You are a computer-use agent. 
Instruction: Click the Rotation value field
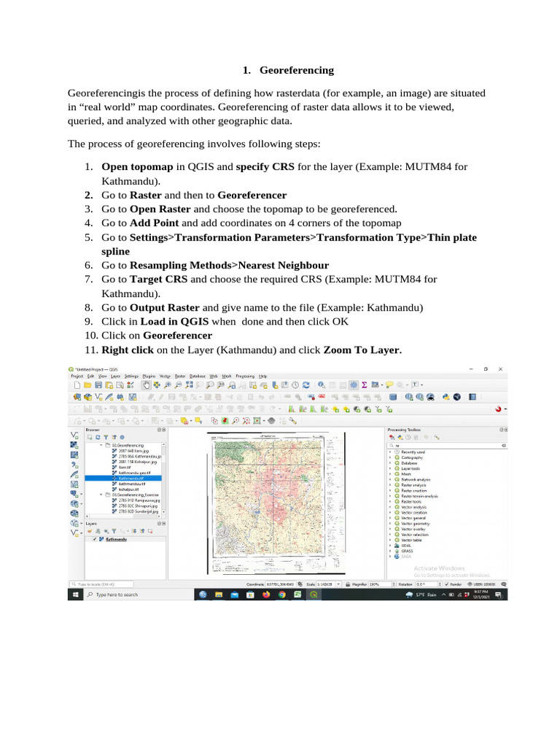[429, 584]
